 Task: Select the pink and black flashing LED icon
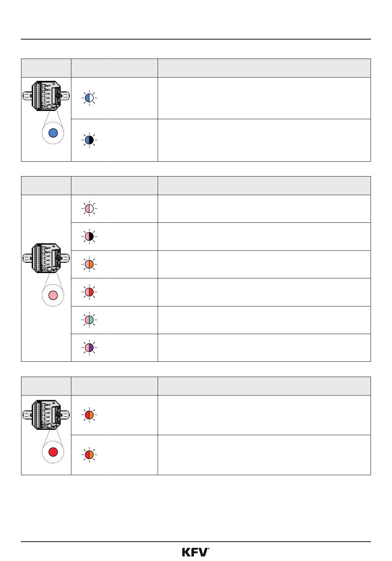click(x=89, y=236)
